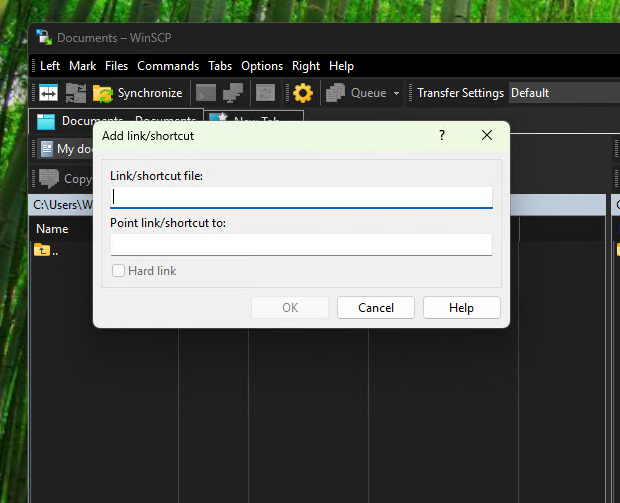Open the terminal console icon

tap(206, 93)
